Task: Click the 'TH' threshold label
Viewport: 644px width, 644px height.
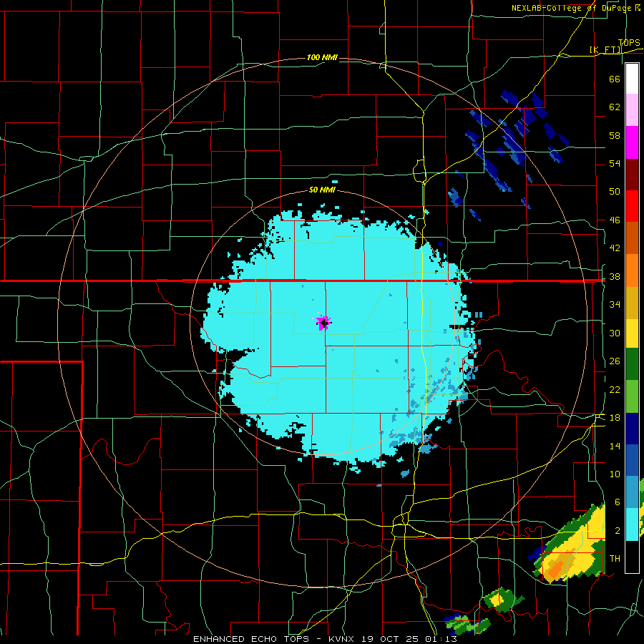Action: [x=615, y=558]
